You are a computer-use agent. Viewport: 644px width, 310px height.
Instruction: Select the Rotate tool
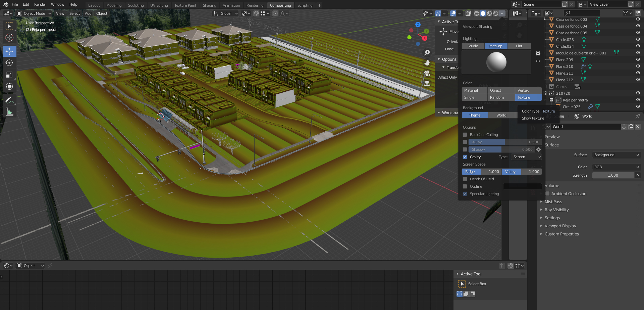click(9, 63)
